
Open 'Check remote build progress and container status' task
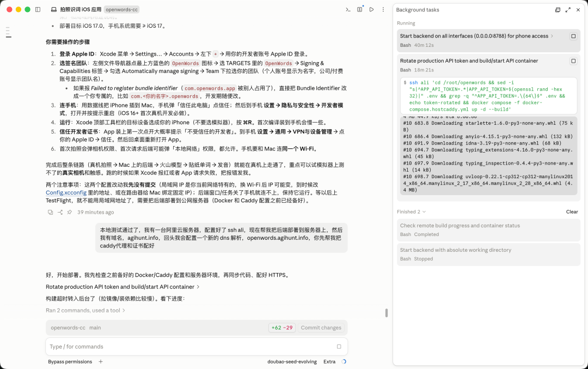[x=488, y=229]
